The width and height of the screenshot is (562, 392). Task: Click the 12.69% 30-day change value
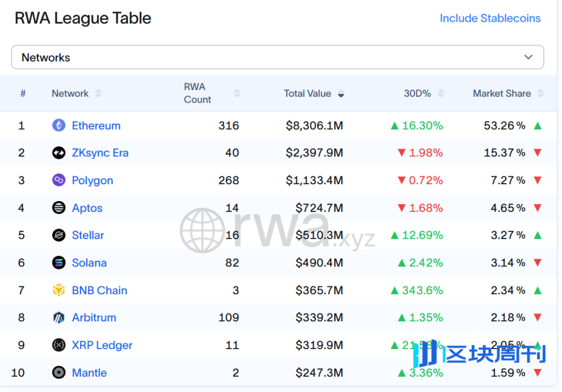(422, 236)
